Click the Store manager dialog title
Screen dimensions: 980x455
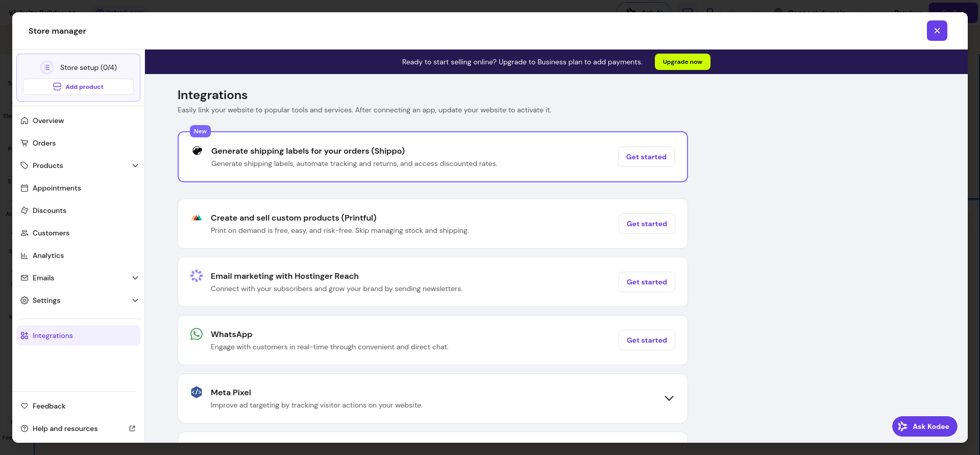click(57, 31)
